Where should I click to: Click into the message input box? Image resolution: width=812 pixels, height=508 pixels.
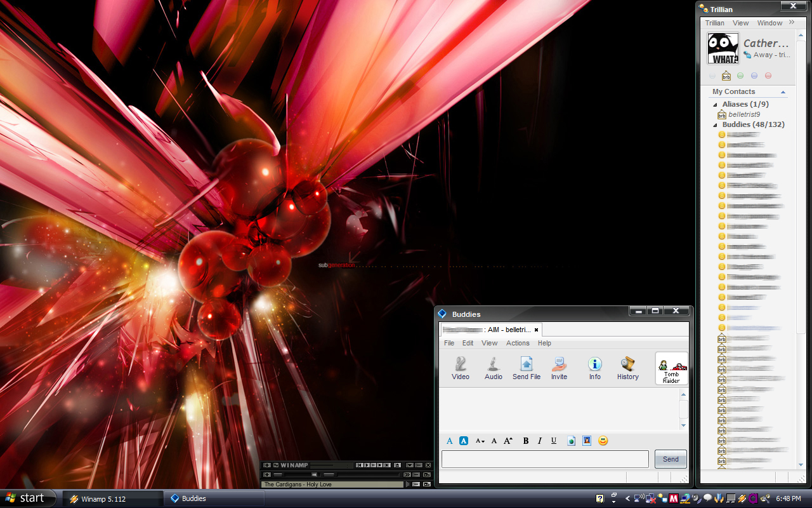[545, 459]
